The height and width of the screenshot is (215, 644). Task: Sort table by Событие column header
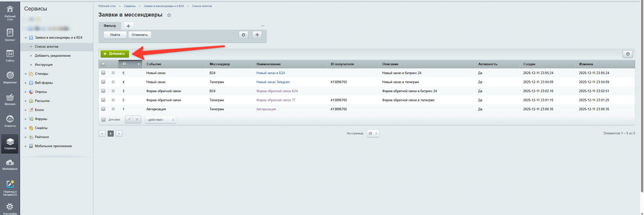click(154, 64)
